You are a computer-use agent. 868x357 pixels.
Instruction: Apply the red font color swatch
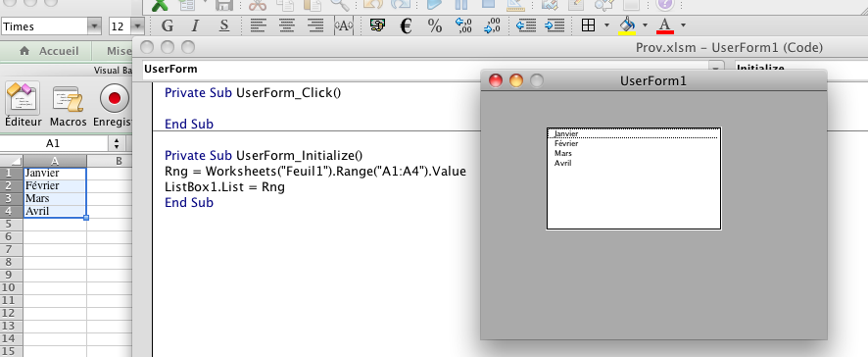(x=665, y=25)
